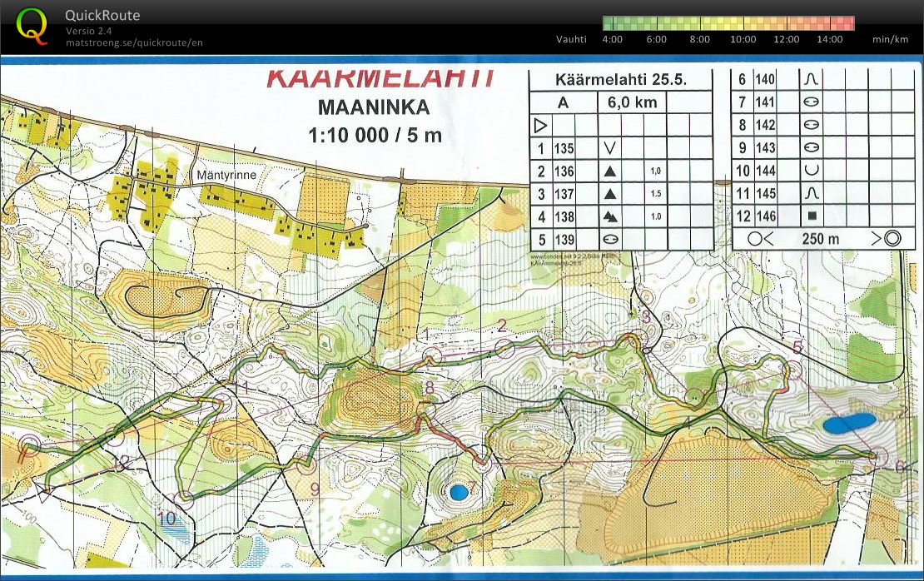
Task: Click the start triangle in the control table
Action: pos(540,125)
